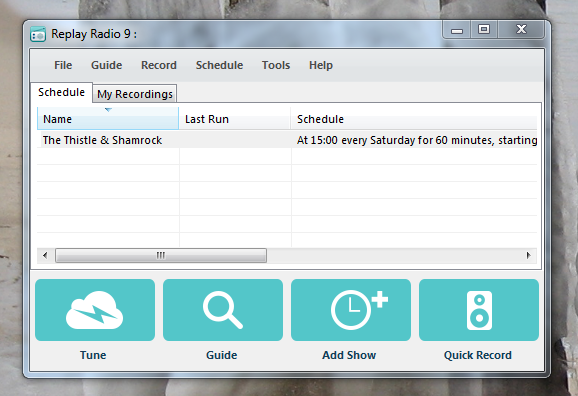Open the Help menu

tap(321, 65)
